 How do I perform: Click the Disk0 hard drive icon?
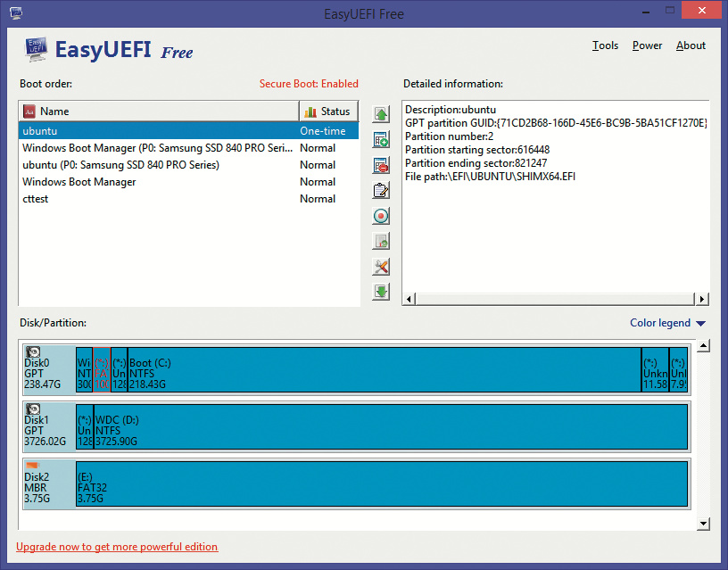point(33,351)
